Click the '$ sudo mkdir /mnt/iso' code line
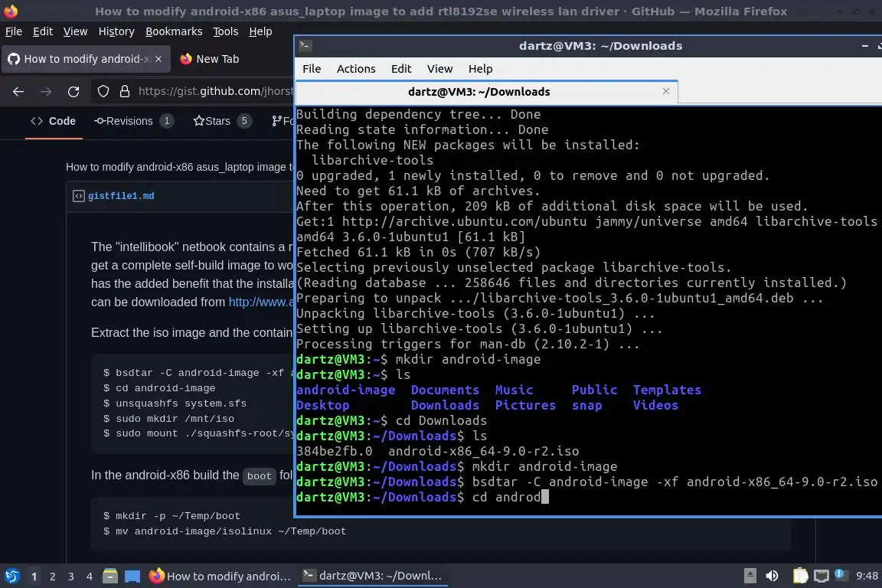Screen dimensions: 882x588 [x=168, y=419]
